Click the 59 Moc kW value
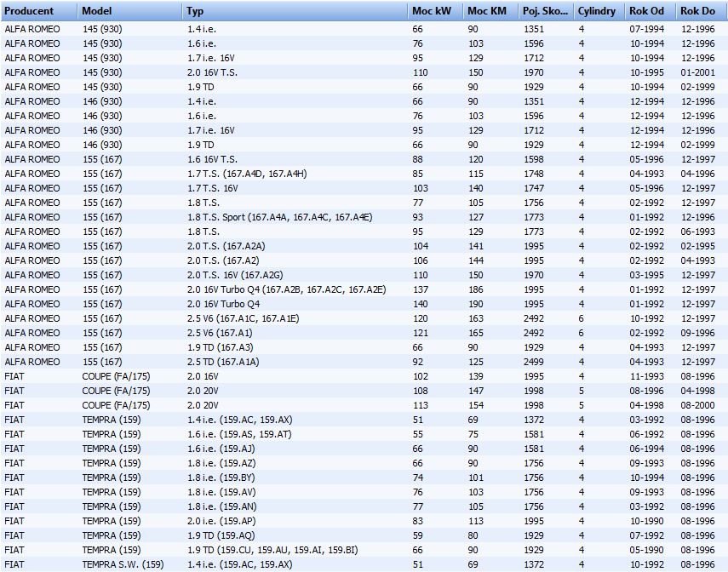This screenshot has height=572, width=728. point(418,535)
